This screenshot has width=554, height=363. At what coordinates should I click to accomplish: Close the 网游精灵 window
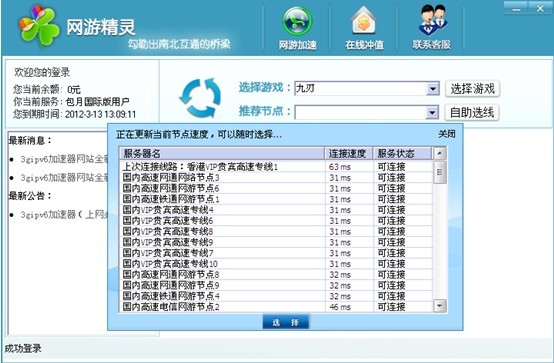coord(540,8)
